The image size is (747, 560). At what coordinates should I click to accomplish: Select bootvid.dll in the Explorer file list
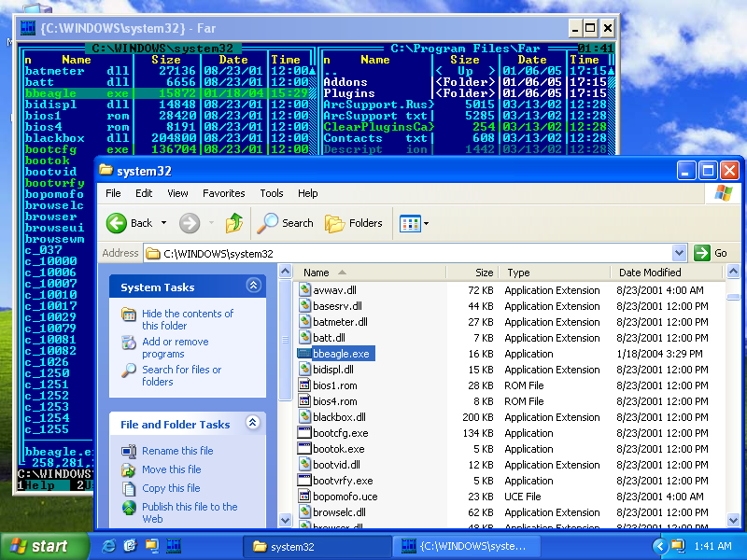(x=336, y=464)
